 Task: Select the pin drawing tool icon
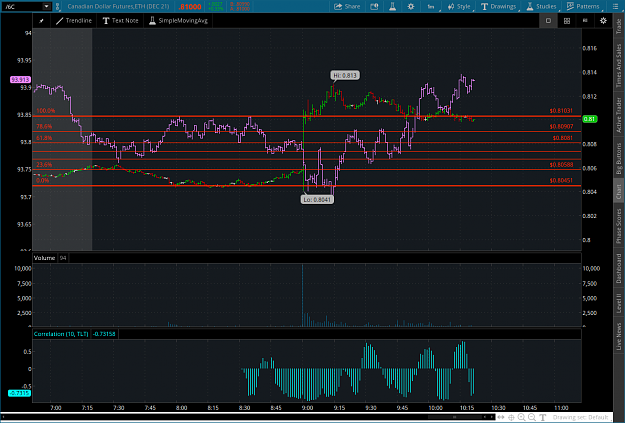coord(41,21)
